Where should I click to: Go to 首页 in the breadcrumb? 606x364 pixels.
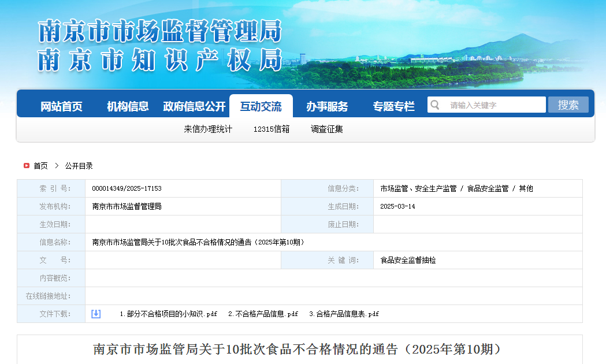click(x=40, y=166)
